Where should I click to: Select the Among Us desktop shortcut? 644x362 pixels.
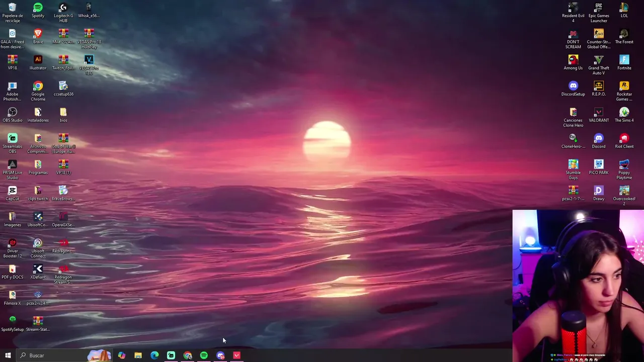point(573,62)
